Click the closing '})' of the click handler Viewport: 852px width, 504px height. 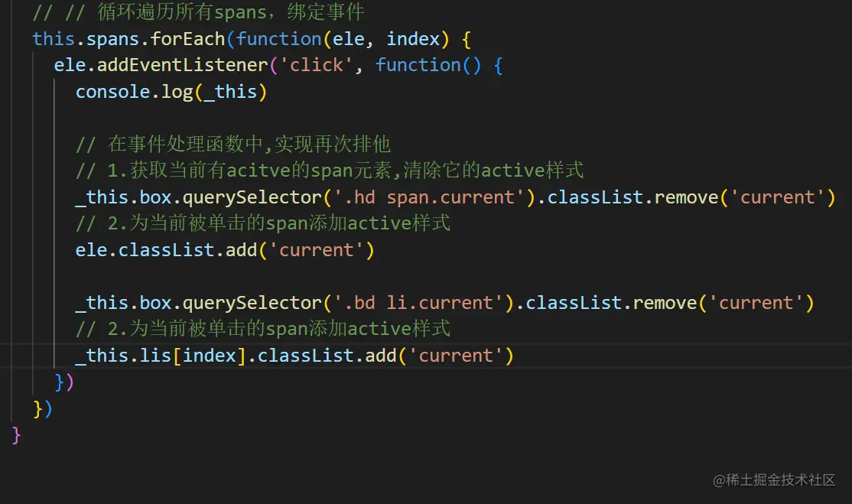[x=64, y=382]
